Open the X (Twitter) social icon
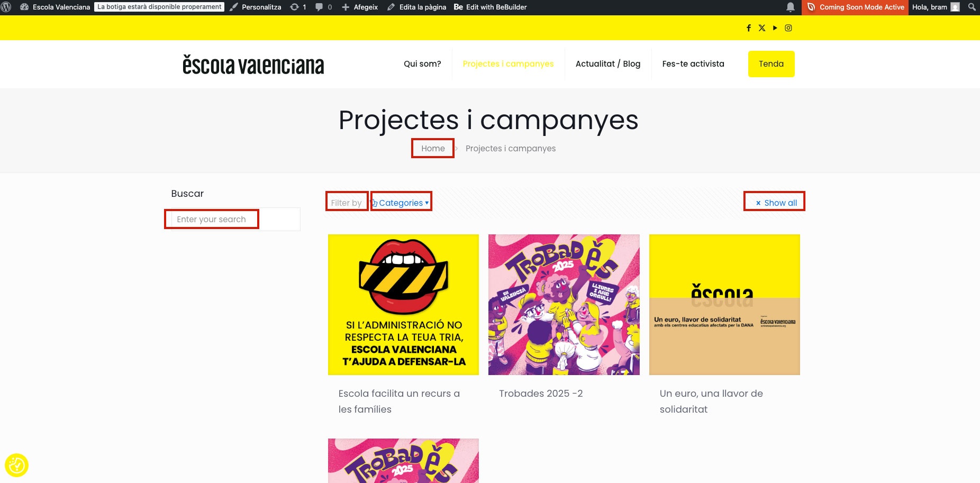The width and height of the screenshot is (980, 483). 762,28
